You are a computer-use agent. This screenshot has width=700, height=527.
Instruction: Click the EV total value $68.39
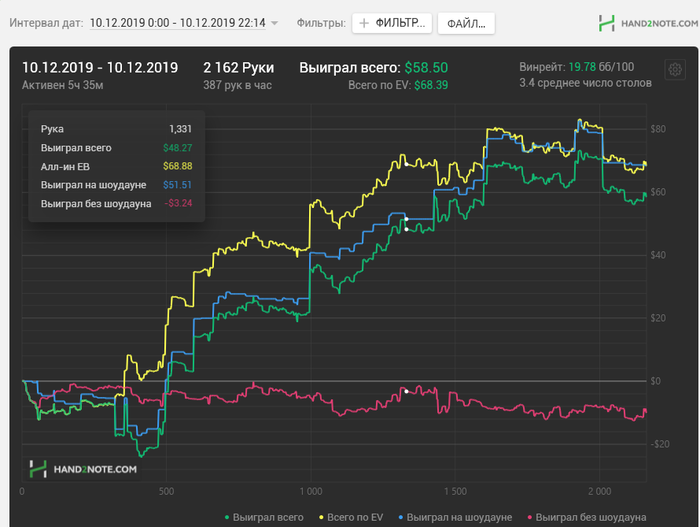coord(431,85)
